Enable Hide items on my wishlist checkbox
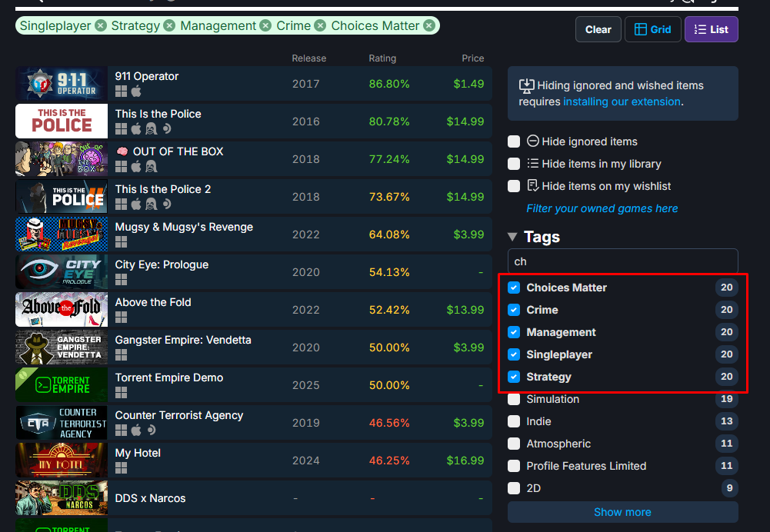 point(514,187)
